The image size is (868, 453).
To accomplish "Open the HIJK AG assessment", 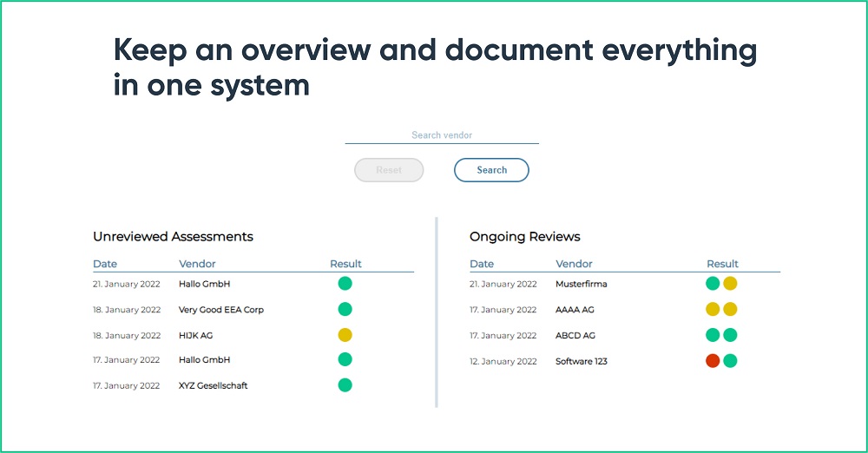I will click(x=197, y=335).
